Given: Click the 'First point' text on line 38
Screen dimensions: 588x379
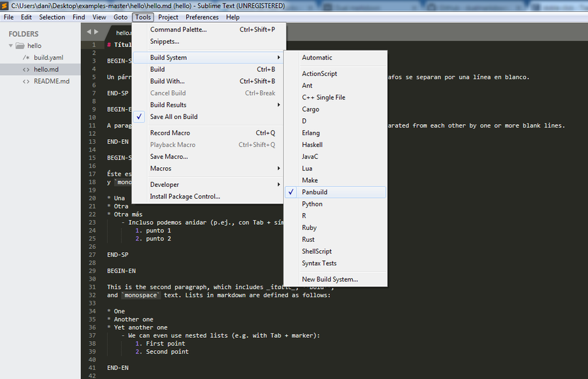Looking at the screenshot, I should (165, 344).
